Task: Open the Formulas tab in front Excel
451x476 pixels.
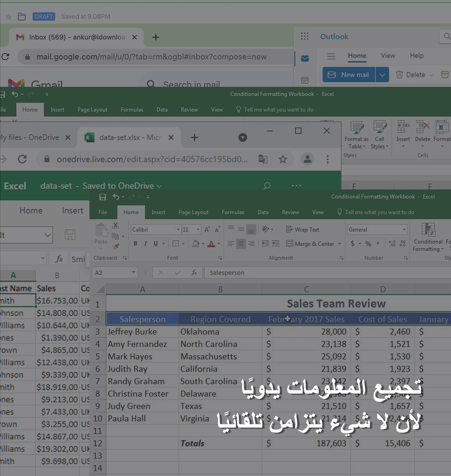Action: 233,212
